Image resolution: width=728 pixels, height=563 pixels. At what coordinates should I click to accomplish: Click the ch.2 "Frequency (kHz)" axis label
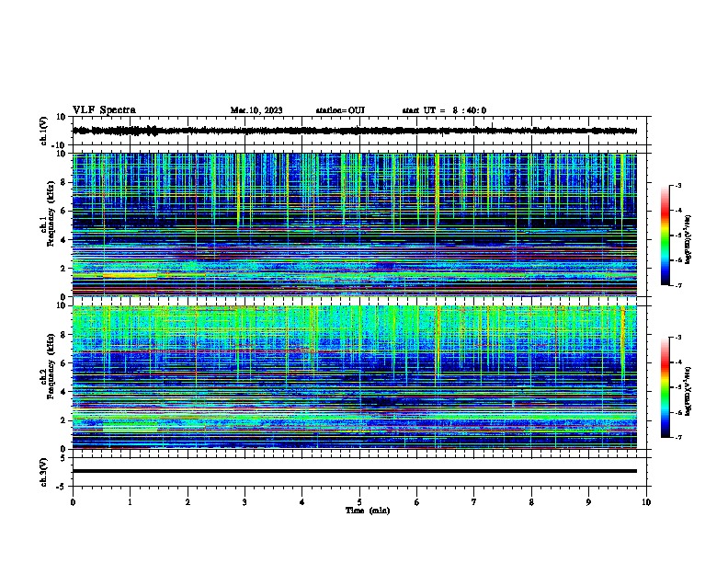(51, 366)
